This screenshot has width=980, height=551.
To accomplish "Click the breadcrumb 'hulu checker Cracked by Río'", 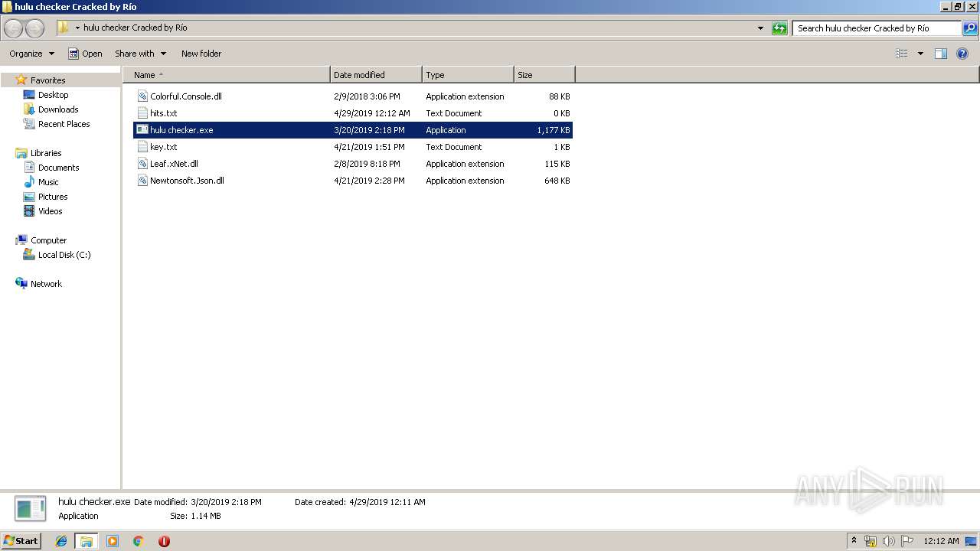I will (x=135, y=28).
